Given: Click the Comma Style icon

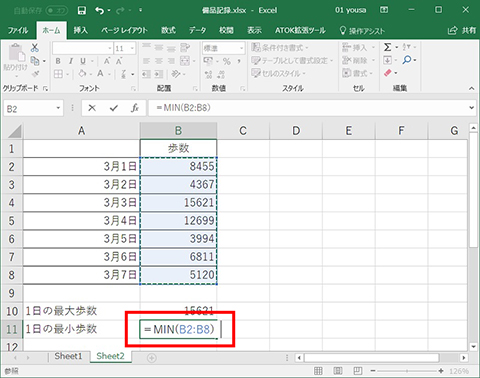Looking at the screenshot, I should click(239, 61).
